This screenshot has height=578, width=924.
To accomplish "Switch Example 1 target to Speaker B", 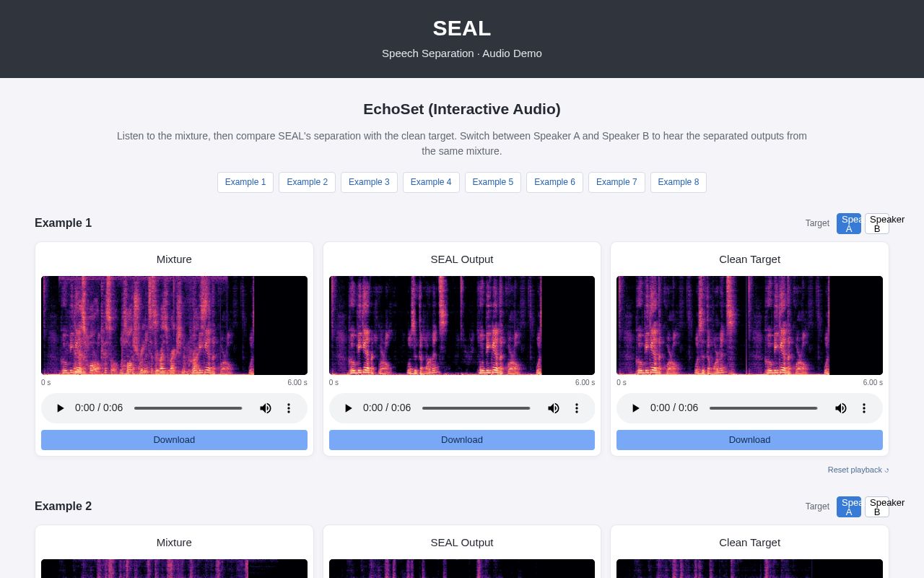I will point(877,224).
